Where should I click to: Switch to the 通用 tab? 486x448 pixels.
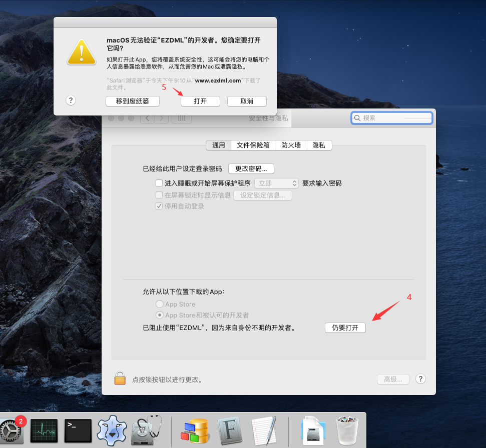(219, 145)
